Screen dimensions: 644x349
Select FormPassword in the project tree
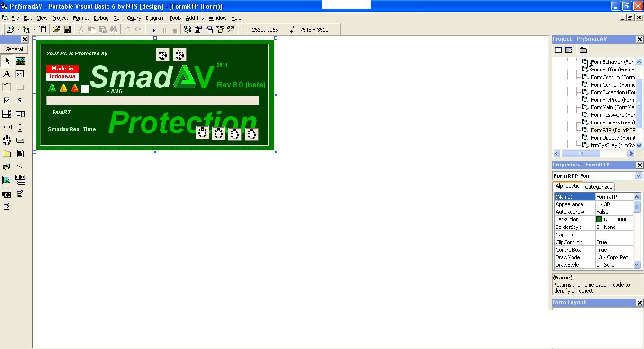[613, 115]
